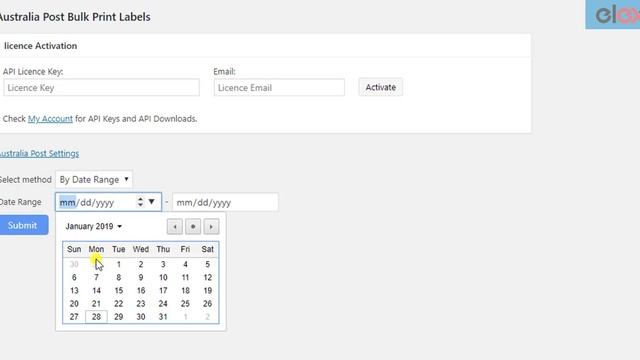Select January 12 in the calendar
Image resolution: width=640 pixels, height=360 pixels.
coord(207,278)
